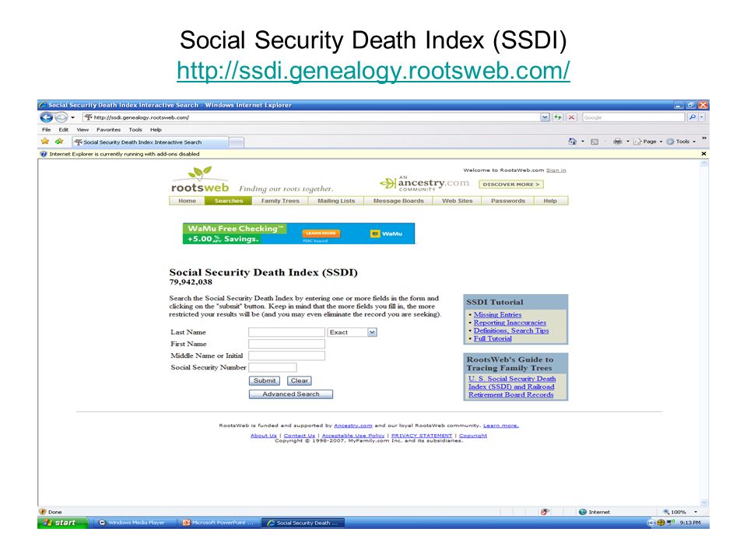Open the Edit menu

click(63, 130)
